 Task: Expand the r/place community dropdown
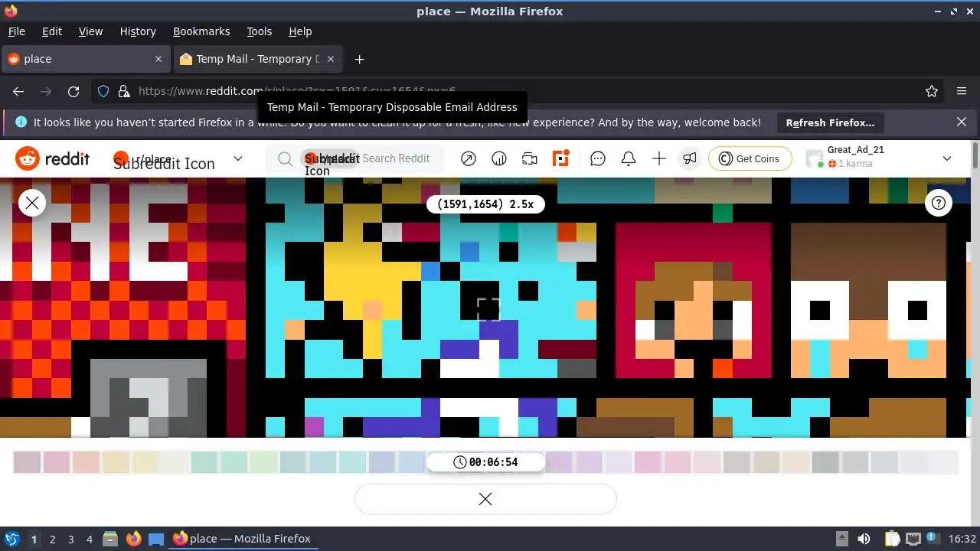coord(238,158)
